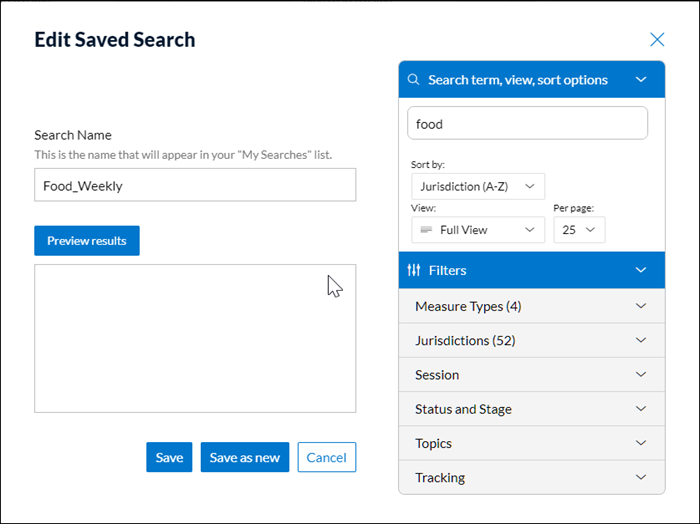This screenshot has width=700, height=524.
Task: Click the search term field containing food
Action: (x=527, y=124)
